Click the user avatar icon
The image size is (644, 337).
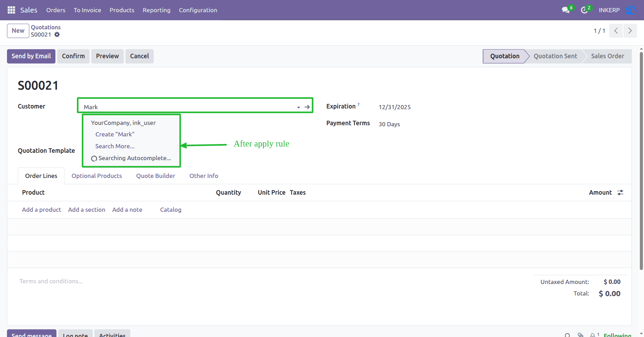pyautogui.click(x=631, y=10)
